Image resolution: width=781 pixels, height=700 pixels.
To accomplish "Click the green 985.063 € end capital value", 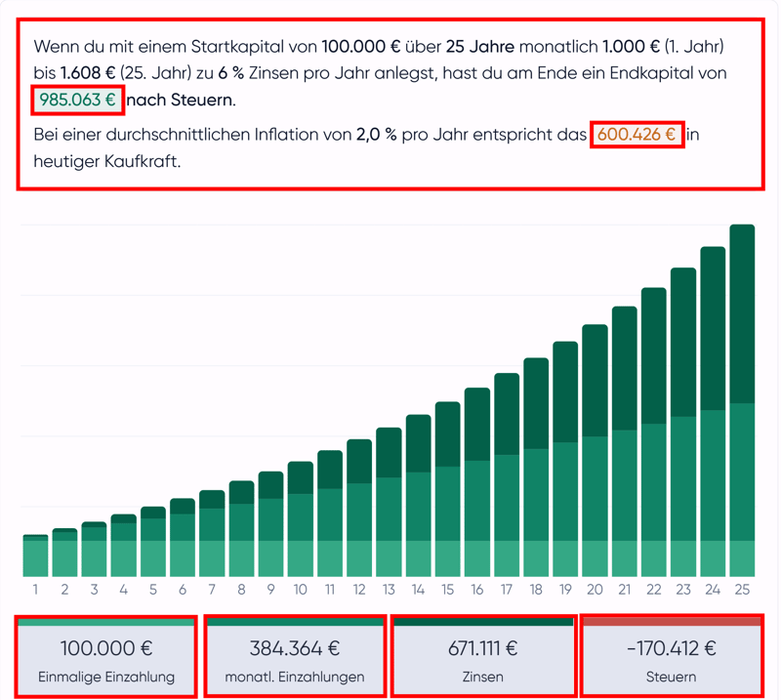I will [x=77, y=100].
